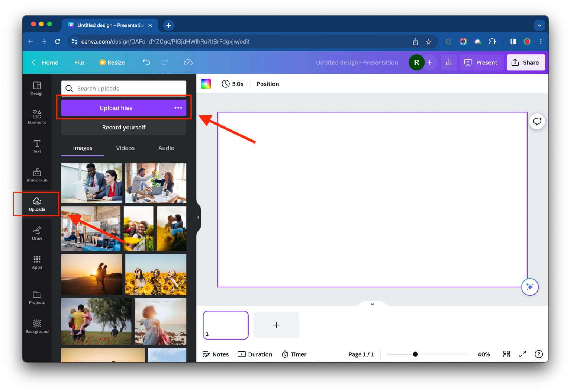Click the Magic Design sparkle icon on canvas
The width and height of the screenshot is (571, 392).
tap(529, 287)
